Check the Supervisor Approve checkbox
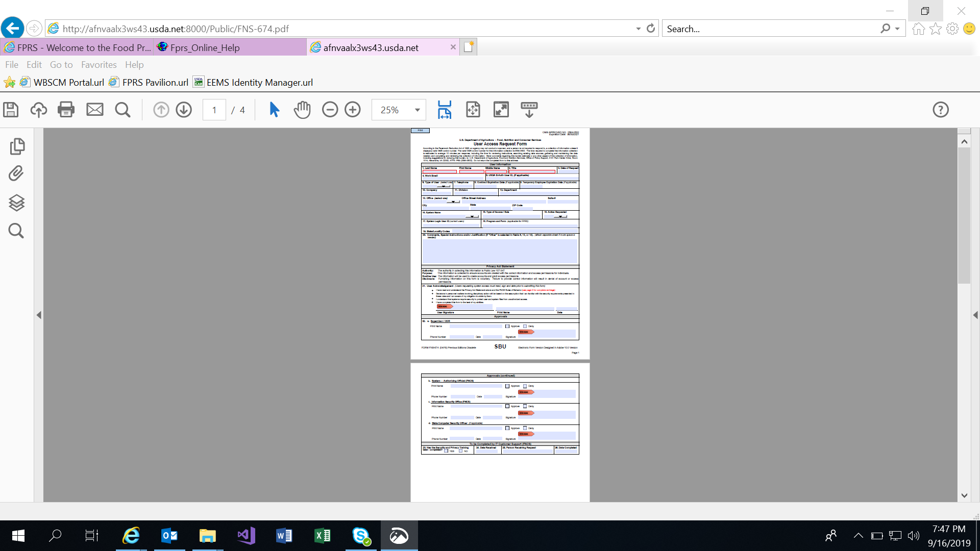The image size is (980, 551). pos(507,327)
